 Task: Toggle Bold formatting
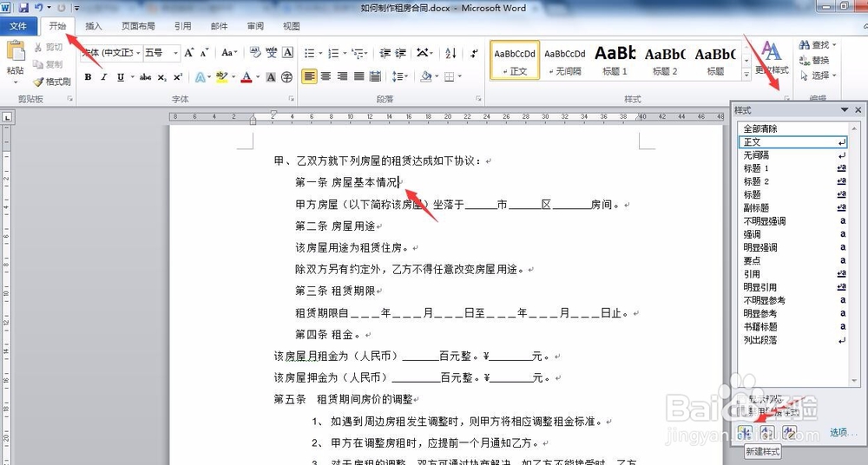pos(88,77)
